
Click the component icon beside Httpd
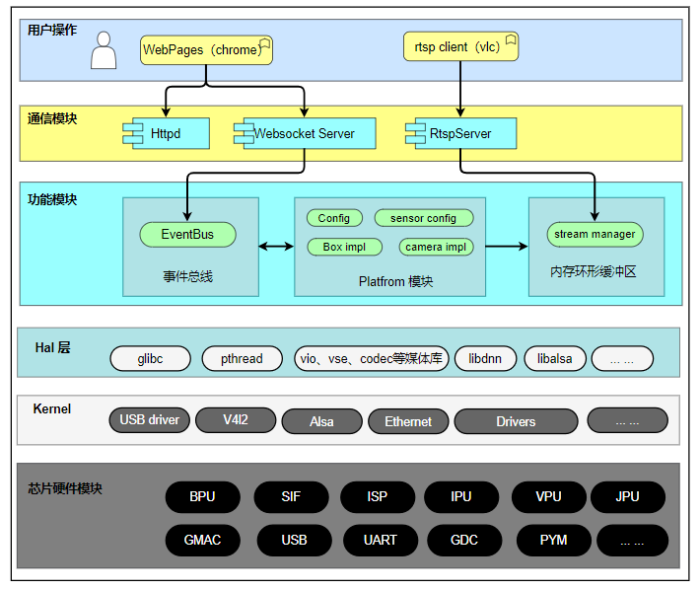click(x=133, y=133)
